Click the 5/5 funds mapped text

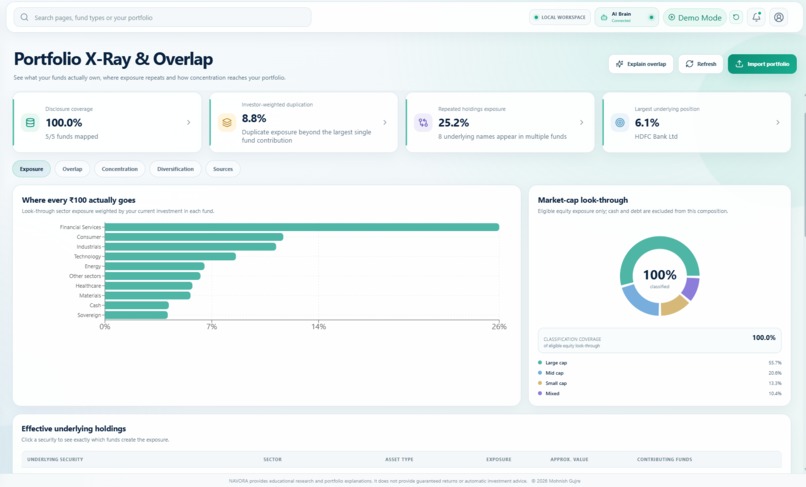(71, 136)
